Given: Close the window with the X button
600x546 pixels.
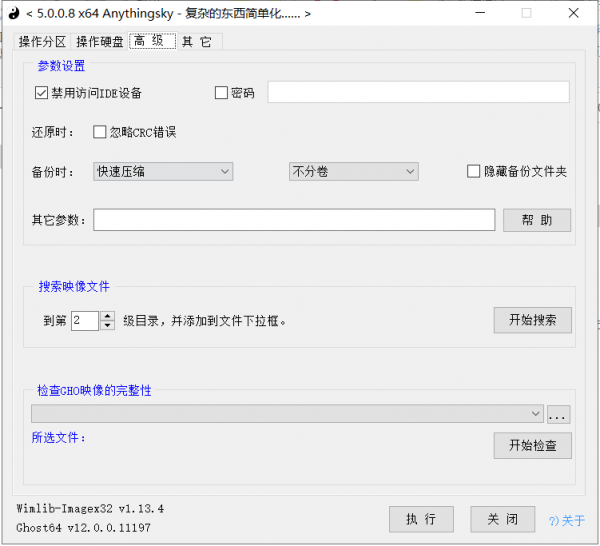Looking at the screenshot, I should tap(573, 13).
